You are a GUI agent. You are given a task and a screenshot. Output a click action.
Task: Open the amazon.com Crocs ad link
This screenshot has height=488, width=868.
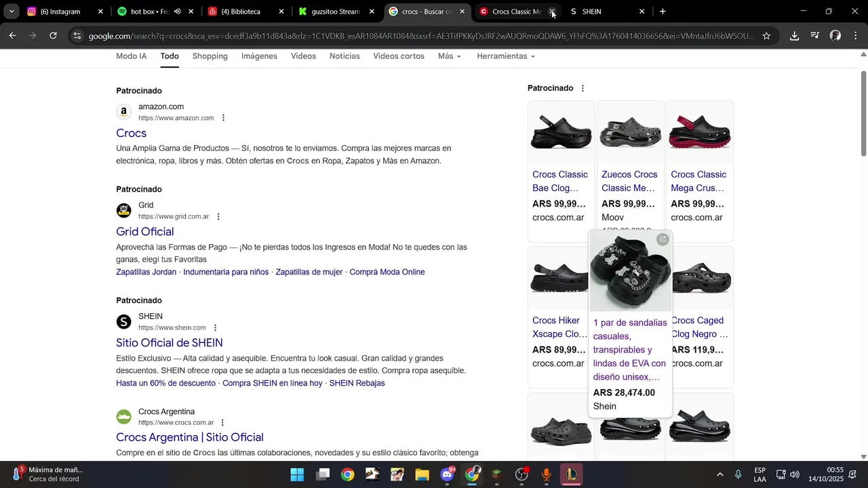tap(131, 133)
